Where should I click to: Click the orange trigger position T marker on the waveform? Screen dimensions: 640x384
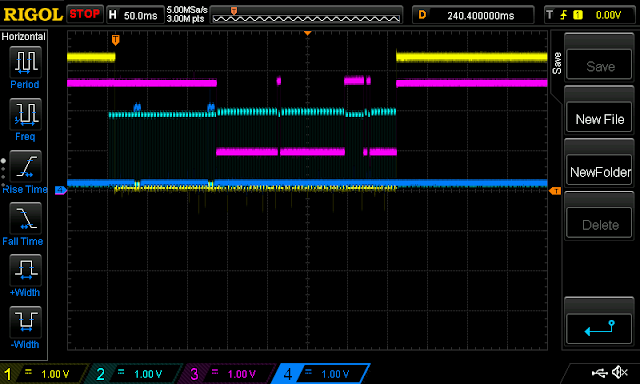(116, 40)
